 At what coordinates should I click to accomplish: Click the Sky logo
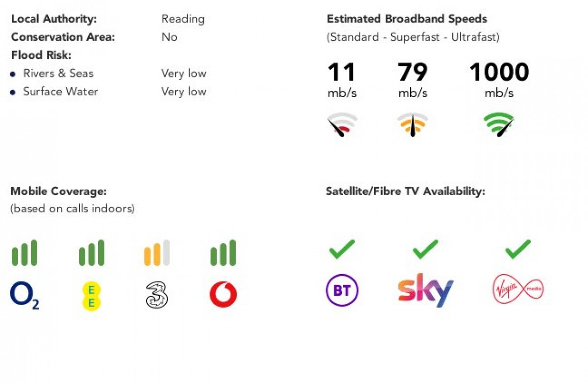[x=425, y=290]
